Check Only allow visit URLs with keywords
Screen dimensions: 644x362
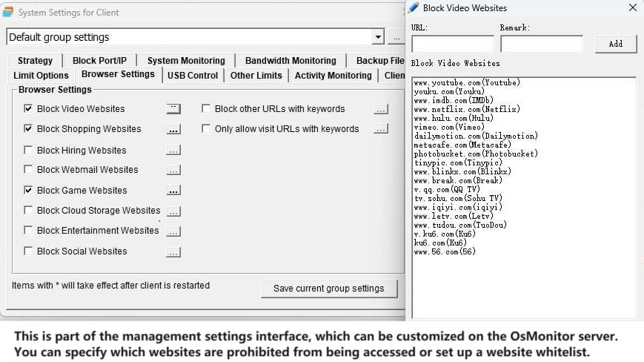(x=206, y=128)
